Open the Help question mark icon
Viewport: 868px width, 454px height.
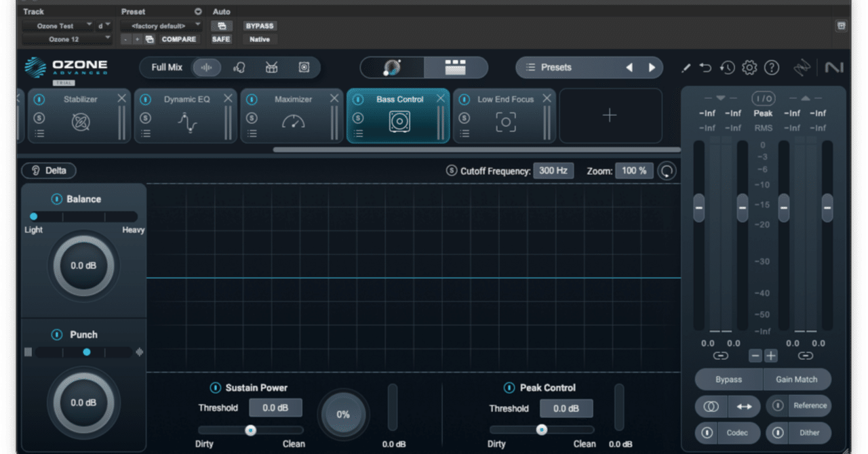click(772, 68)
